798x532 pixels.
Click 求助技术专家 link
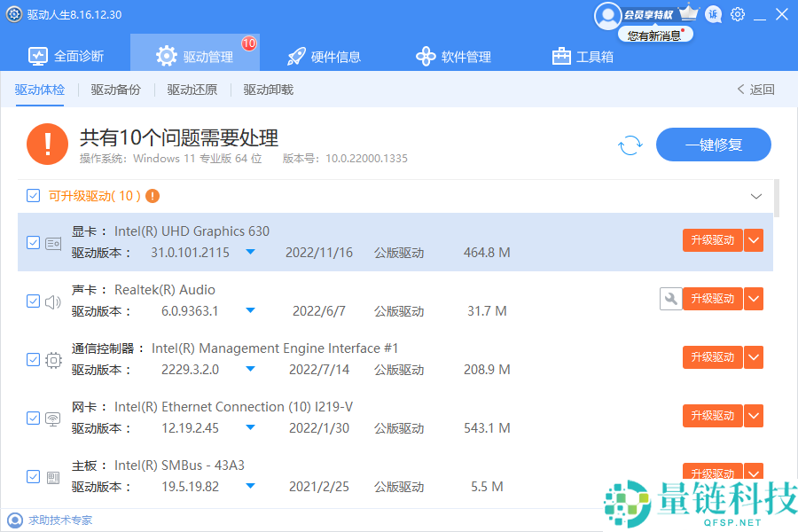pyautogui.click(x=60, y=520)
